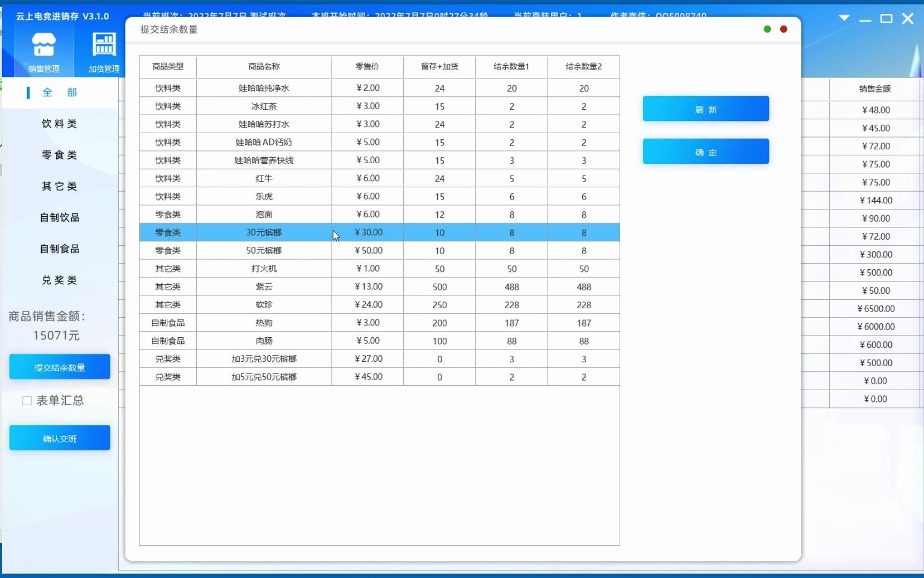Image resolution: width=924 pixels, height=578 pixels.
Task: Click the green dot in dialog header
Action: 767,29
